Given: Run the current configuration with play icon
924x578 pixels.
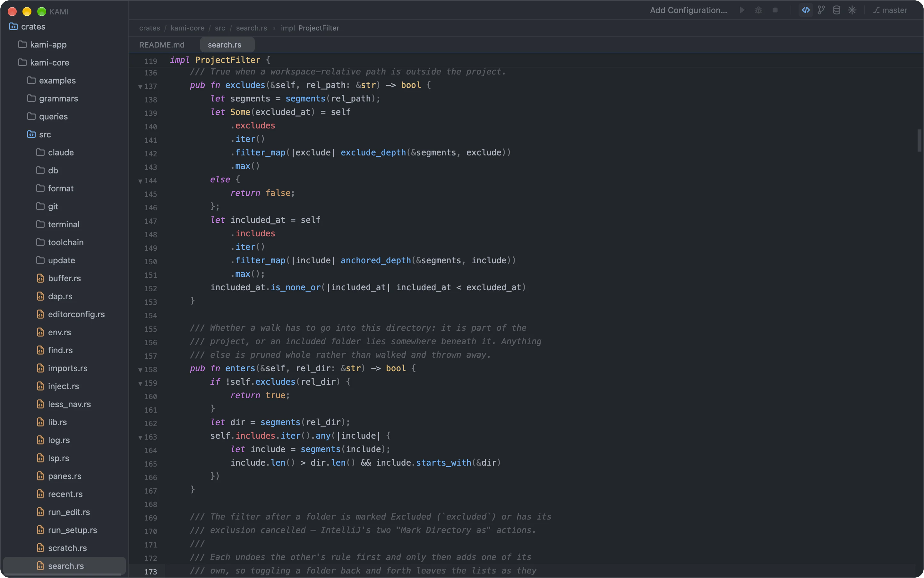Looking at the screenshot, I should pos(742,10).
